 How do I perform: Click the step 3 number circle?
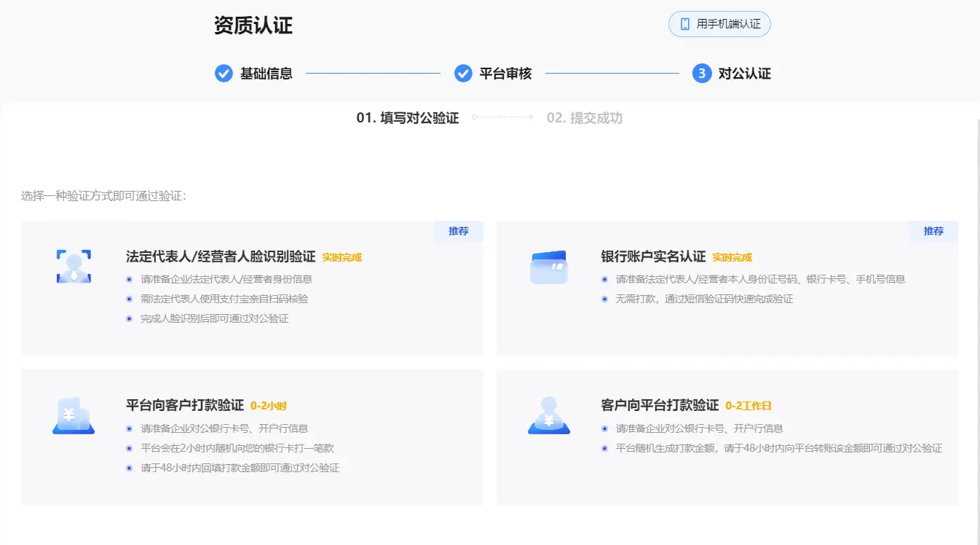pos(702,74)
